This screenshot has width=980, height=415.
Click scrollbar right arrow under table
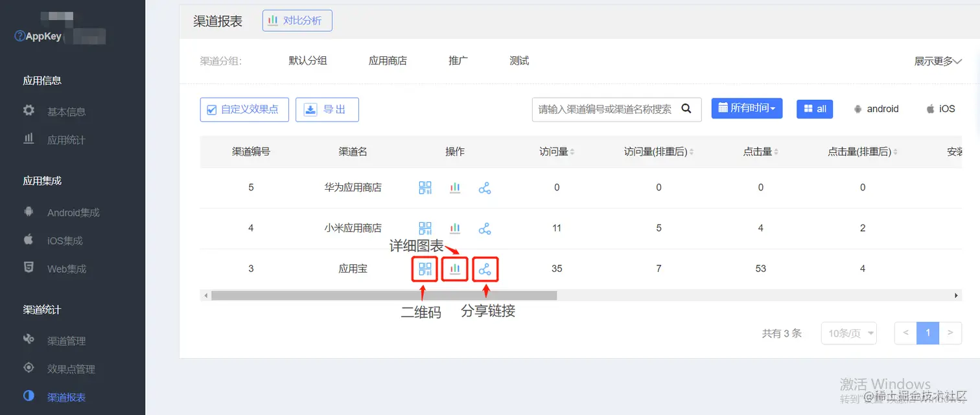point(957,295)
